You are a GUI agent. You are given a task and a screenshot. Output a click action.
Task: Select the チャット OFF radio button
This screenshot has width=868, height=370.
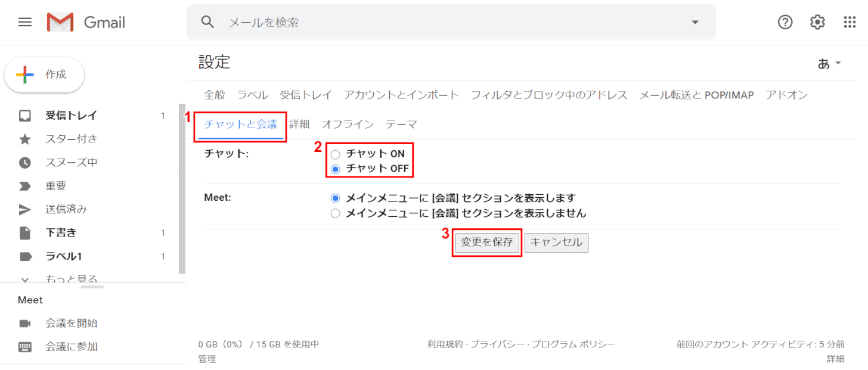tap(335, 169)
